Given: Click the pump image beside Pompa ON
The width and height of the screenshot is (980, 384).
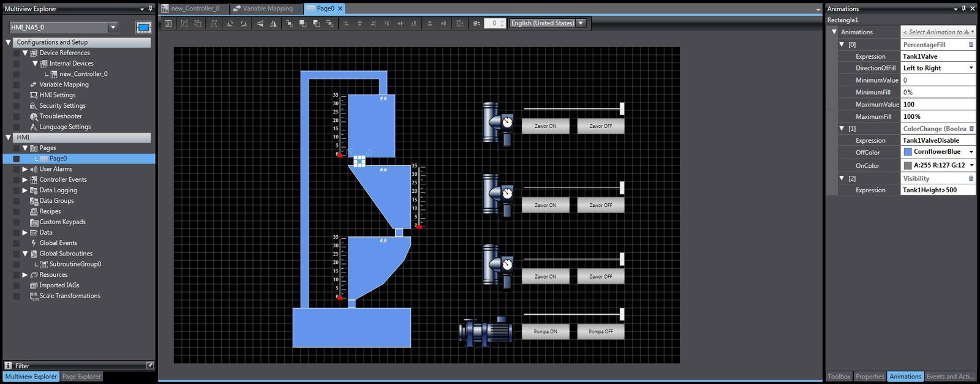Looking at the screenshot, I should tap(486, 332).
